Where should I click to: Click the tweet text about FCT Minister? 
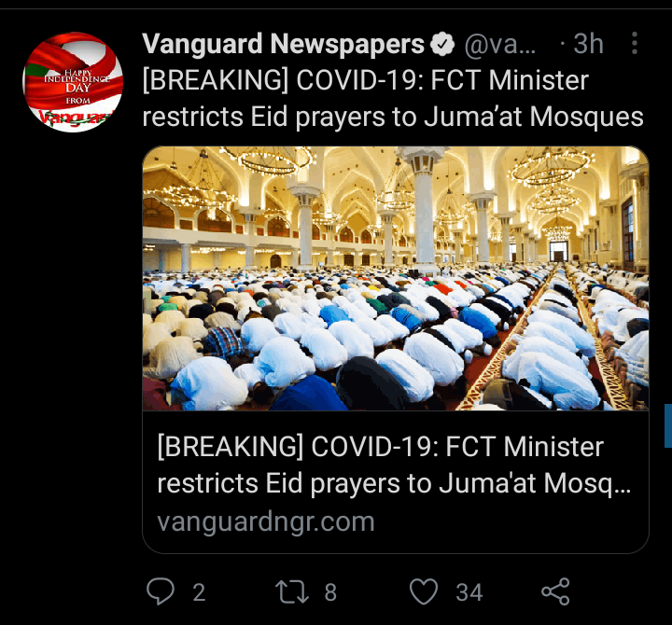click(x=393, y=98)
